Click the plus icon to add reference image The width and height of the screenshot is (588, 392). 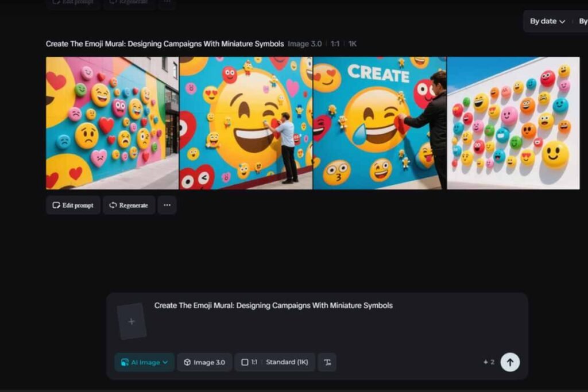pos(131,321)
